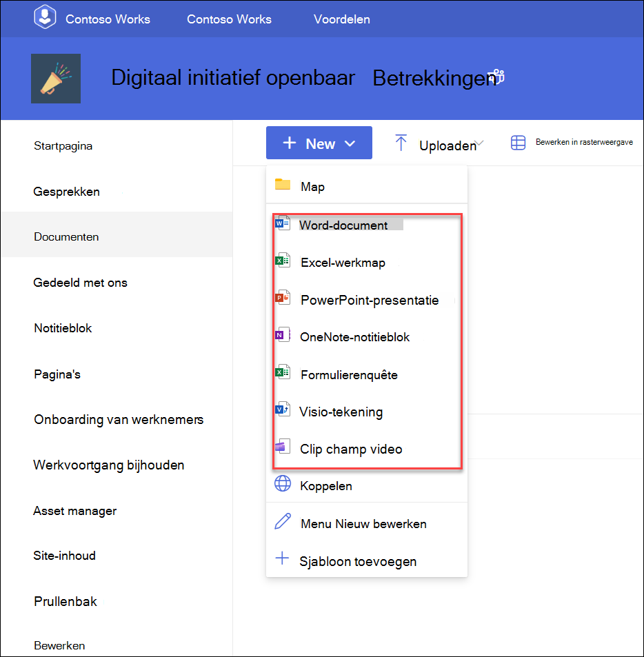Click the grid view table icon
This screenshot has width=644, height=657.
518,143
